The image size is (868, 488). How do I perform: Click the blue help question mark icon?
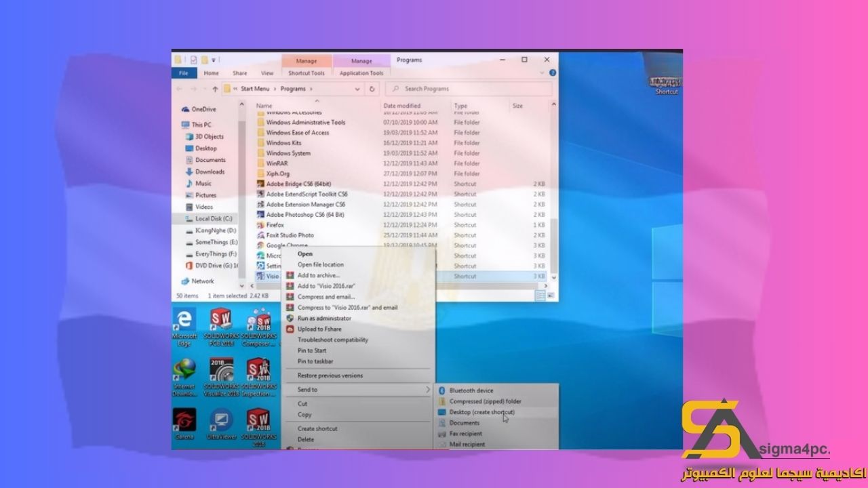point(553,73)
